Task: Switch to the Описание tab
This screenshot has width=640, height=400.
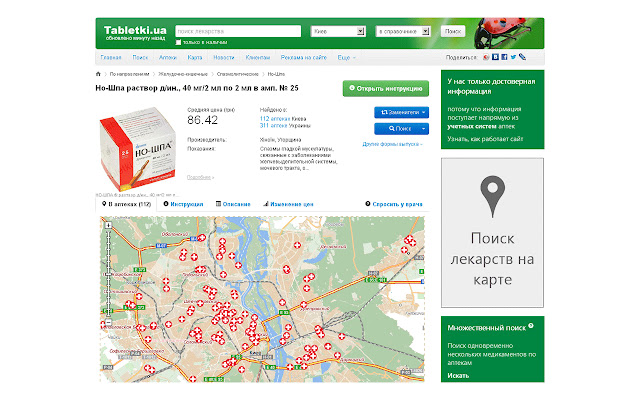Action: [x=233, y=204]
